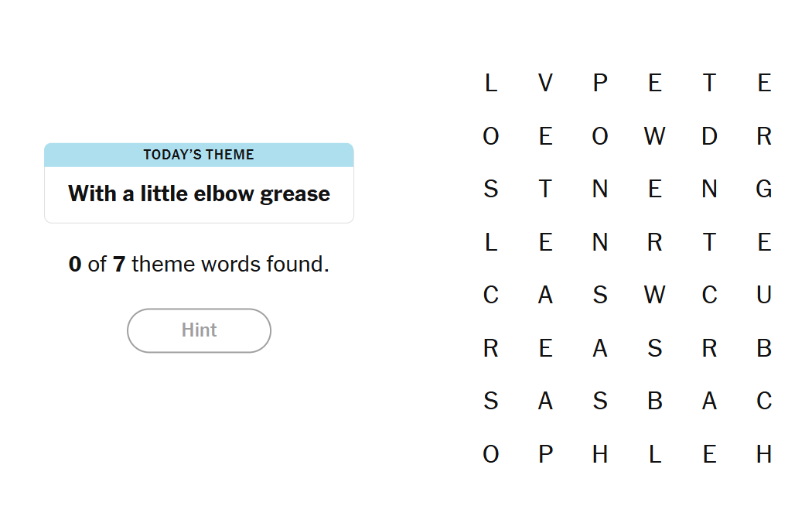Pick the E in the top-right corner

point(764,83)
